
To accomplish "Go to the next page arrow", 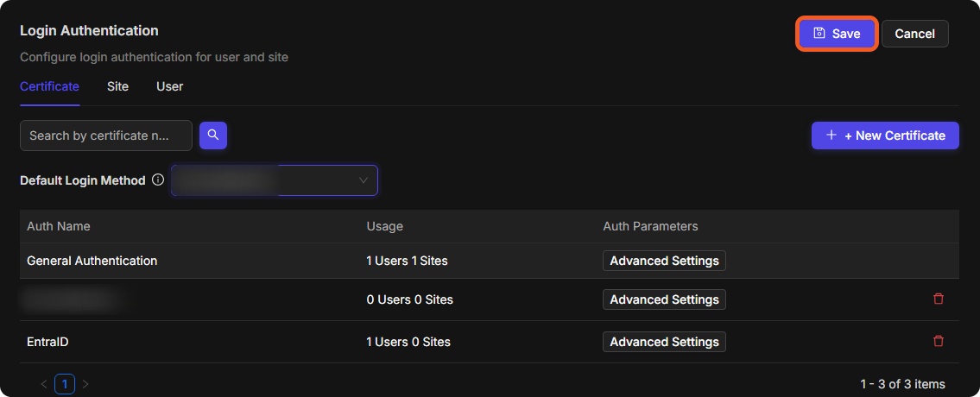I will point(85,384).
